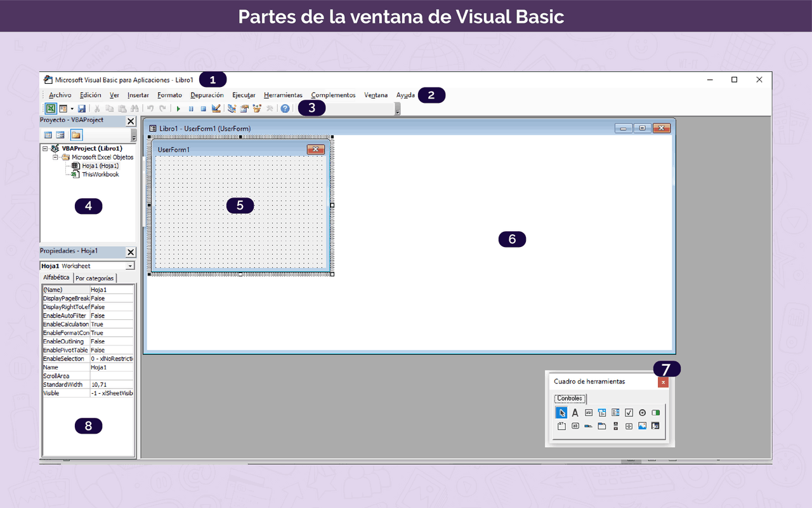This screenshot has height=508, width=812.
Task: Open Help with the blue question icon
Action: 285,109
